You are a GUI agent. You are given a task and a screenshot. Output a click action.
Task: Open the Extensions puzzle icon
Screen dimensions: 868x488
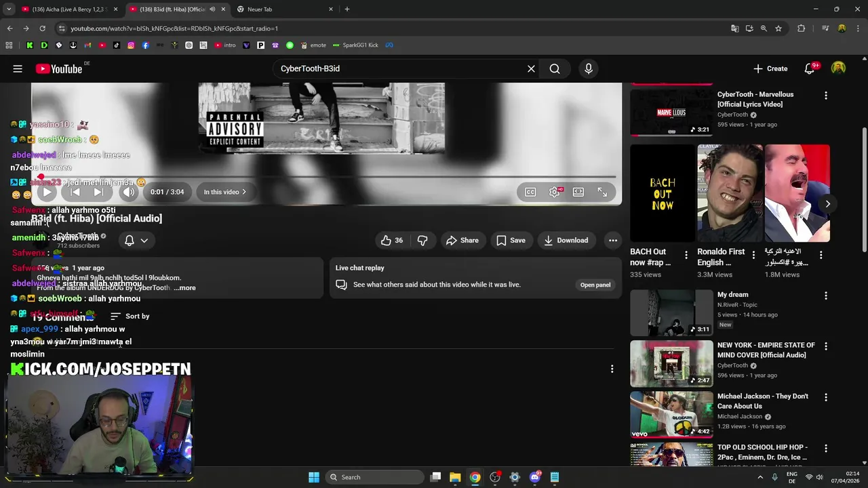tap(801, 28)
